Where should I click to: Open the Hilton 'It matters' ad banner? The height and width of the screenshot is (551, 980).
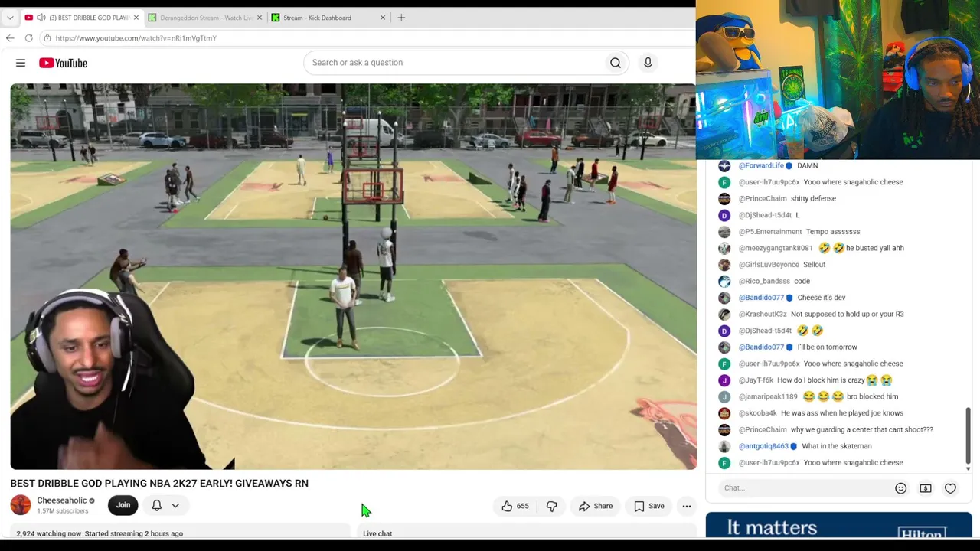point(838,526)
